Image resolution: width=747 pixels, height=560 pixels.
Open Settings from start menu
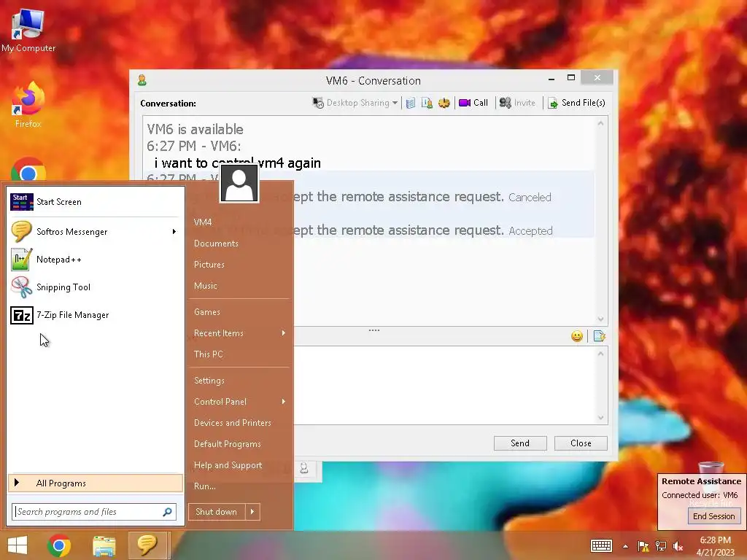tap(209, 381)
